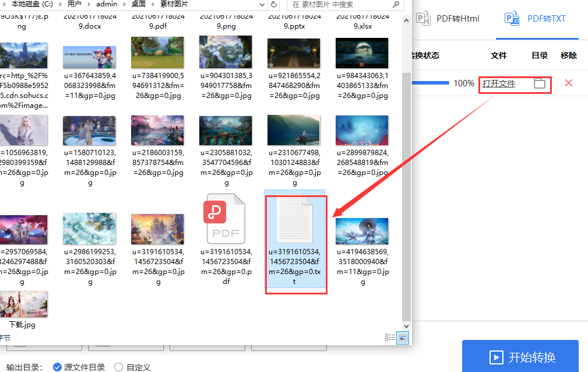The height and width of the screenshot is (372, 588).
Task: Click the search magnifier icon
Action: (x=395, y=5)
